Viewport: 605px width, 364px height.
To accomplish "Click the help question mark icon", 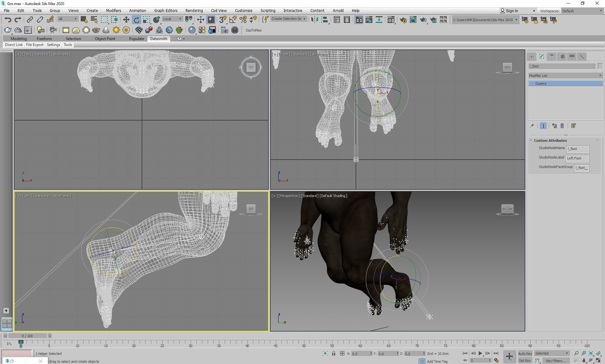I will pos(235,30).
